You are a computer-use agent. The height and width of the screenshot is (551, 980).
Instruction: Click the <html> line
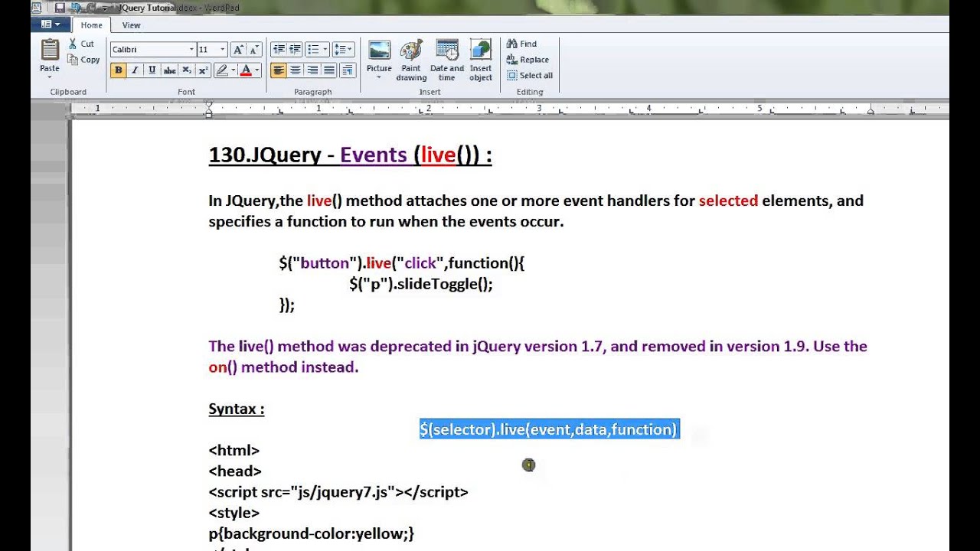click(234, 451)
